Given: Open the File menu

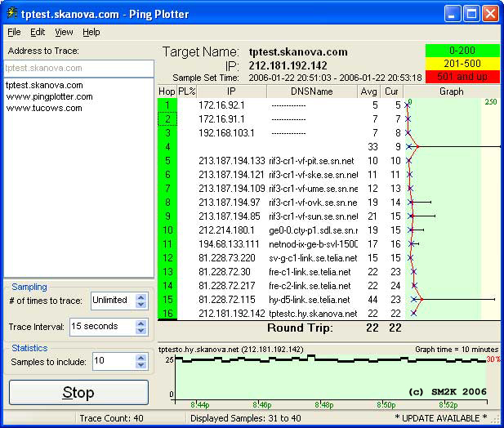Looking at the screenshot, I should click(x=14, y=32).
